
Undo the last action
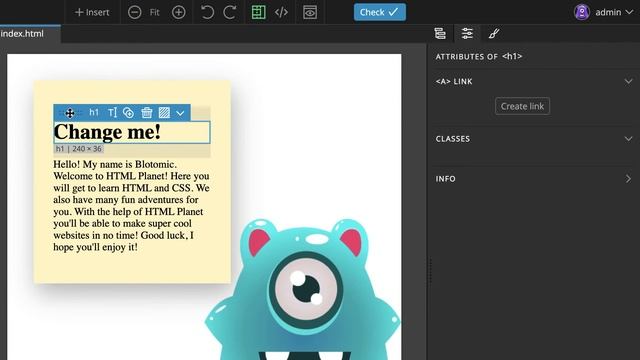pos(207,12)
